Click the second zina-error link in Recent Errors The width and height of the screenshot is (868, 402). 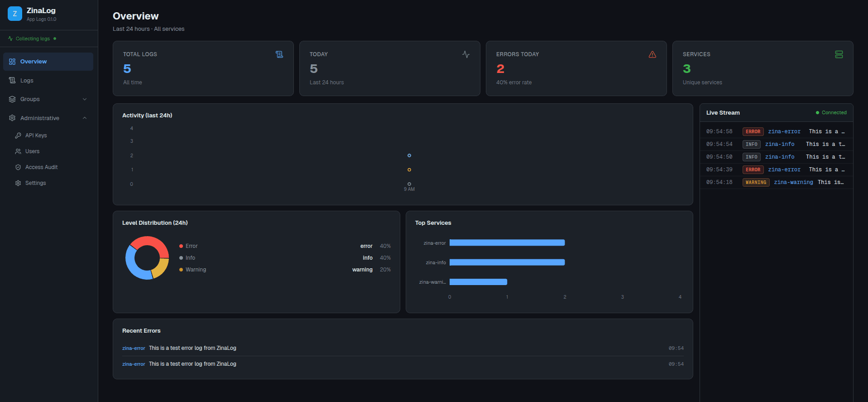click(x=134, y=364)
